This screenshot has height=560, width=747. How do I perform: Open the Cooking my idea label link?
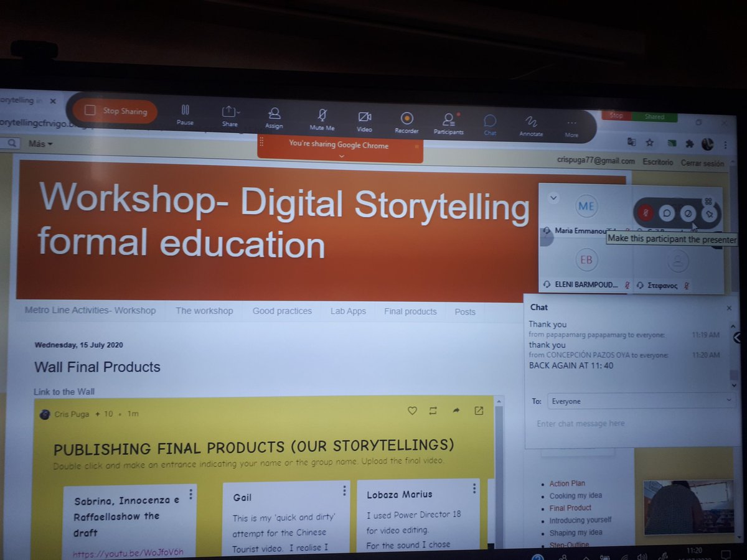click(x=576, y=496)
